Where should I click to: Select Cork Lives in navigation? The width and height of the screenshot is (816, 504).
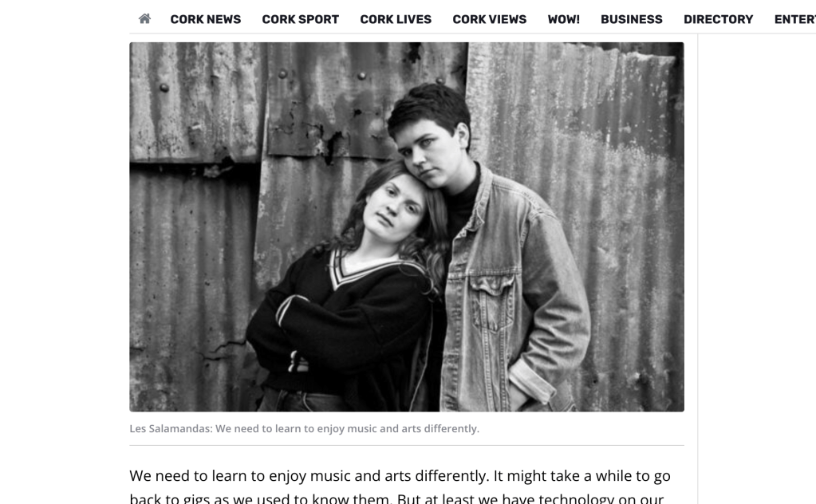point(396,19)
